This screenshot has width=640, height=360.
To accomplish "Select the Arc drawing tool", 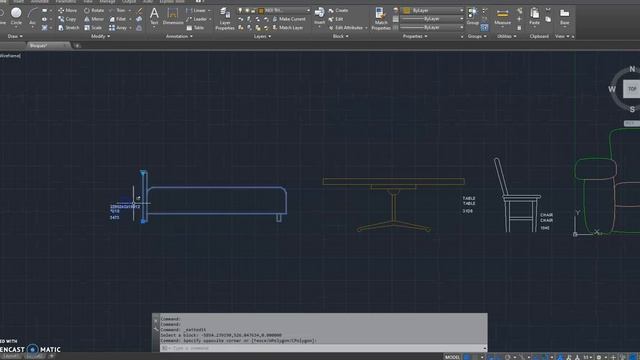I will (x=32, y=16).
